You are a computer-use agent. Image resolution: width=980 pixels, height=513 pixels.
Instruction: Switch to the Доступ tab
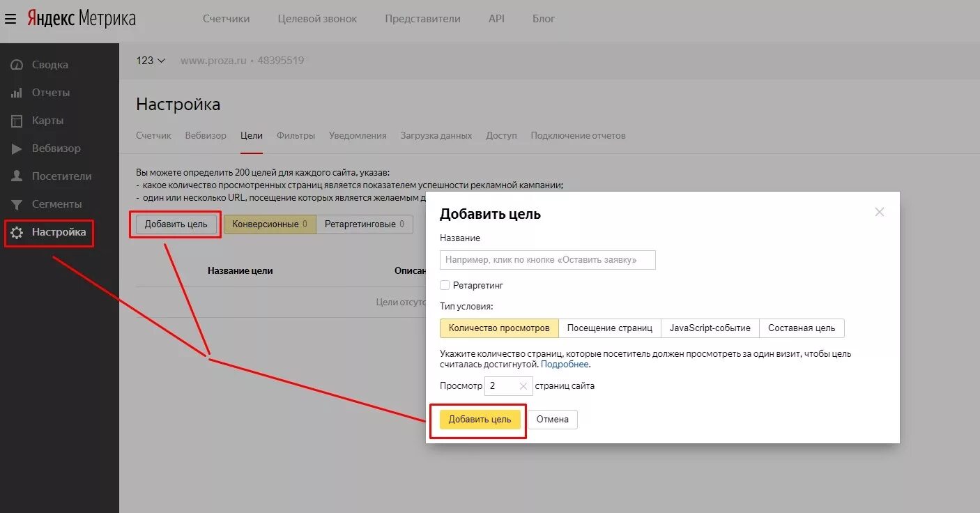click(502, 136)
